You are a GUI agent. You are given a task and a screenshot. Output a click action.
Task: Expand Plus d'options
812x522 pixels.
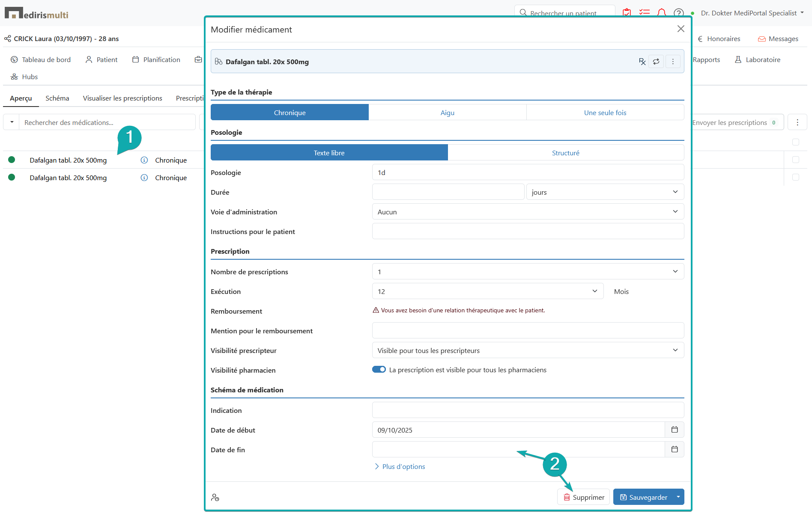(x=400, y=466)
